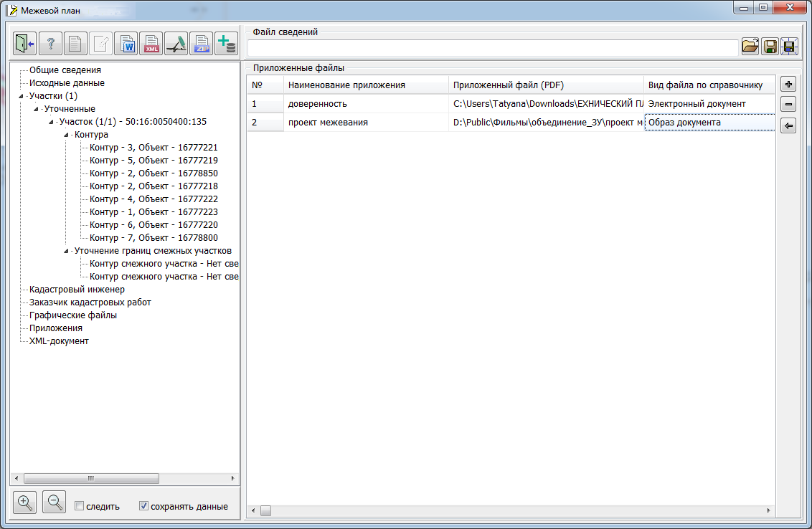This screenshot has width=812, height=529.
Task: Uncheck the 'сохранять данные' checkbox
Action: click(144, 506)
